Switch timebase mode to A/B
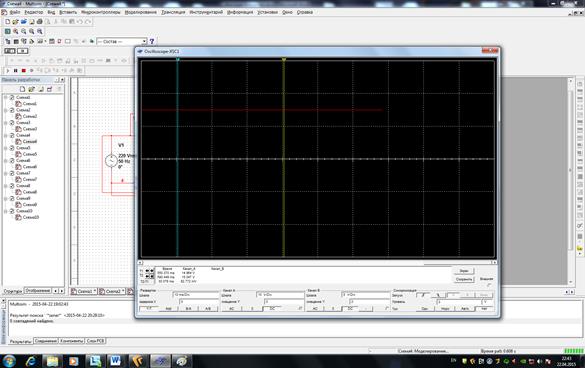This screenshot has height=368, width=585. pyautogui.click(x=208, y=309)
